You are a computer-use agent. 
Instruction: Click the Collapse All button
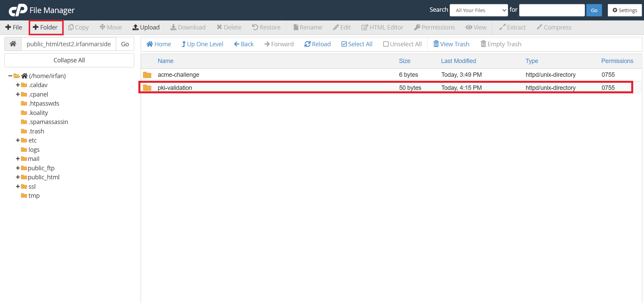[x=69, y=60]
